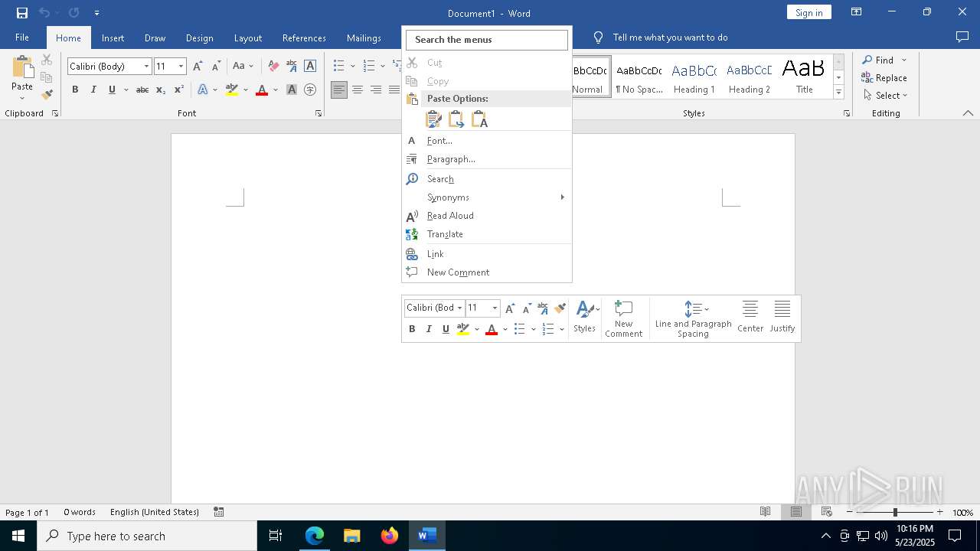Image resolution: width=980 pixels, height=551 pixels.
Task: Choose Merge Formatting paste option
Action: pyautogui.click(x=456, y=119)
